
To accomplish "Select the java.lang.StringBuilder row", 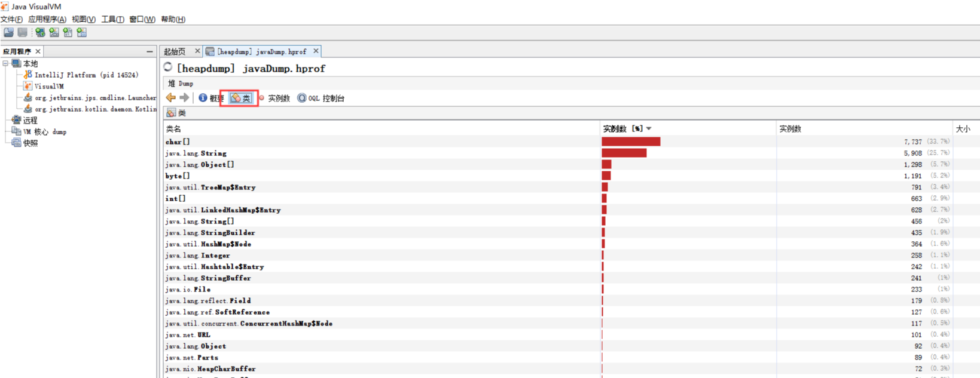I will pos(572,232).
